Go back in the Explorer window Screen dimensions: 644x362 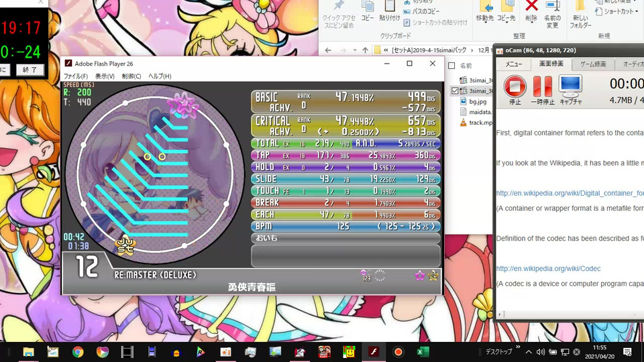pyautogui.click(x=328, y=50)
